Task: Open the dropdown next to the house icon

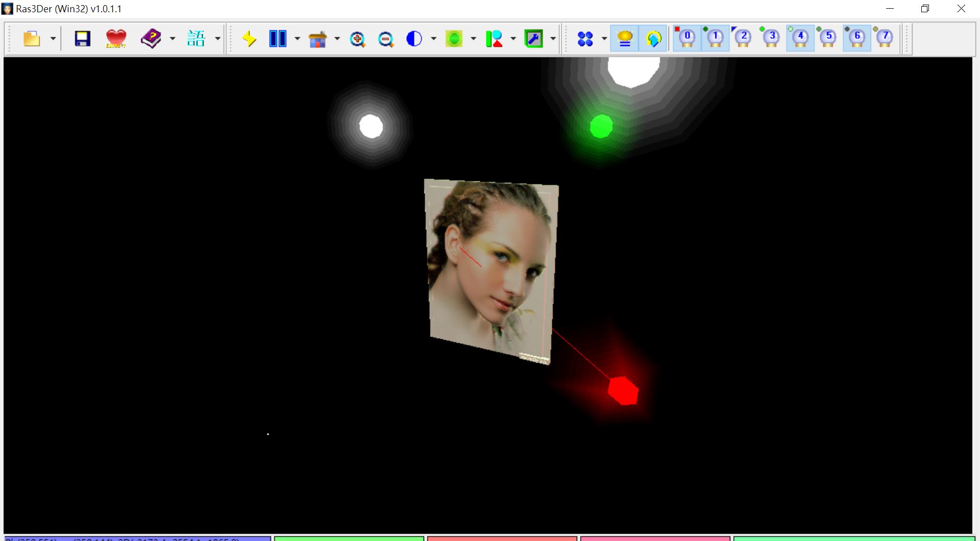Action: click(x=336, y=38)
